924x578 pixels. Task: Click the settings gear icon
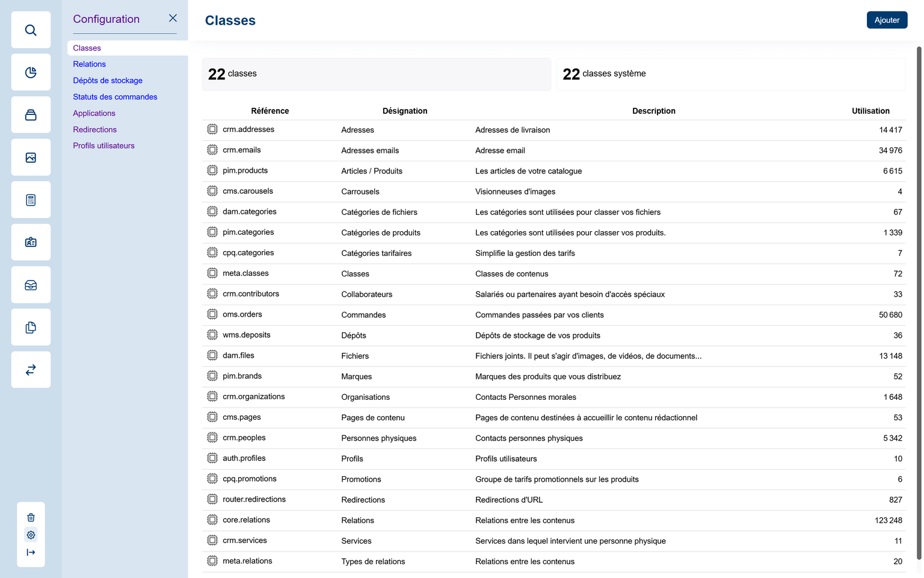pyautogui.click(x=31, y=535)
